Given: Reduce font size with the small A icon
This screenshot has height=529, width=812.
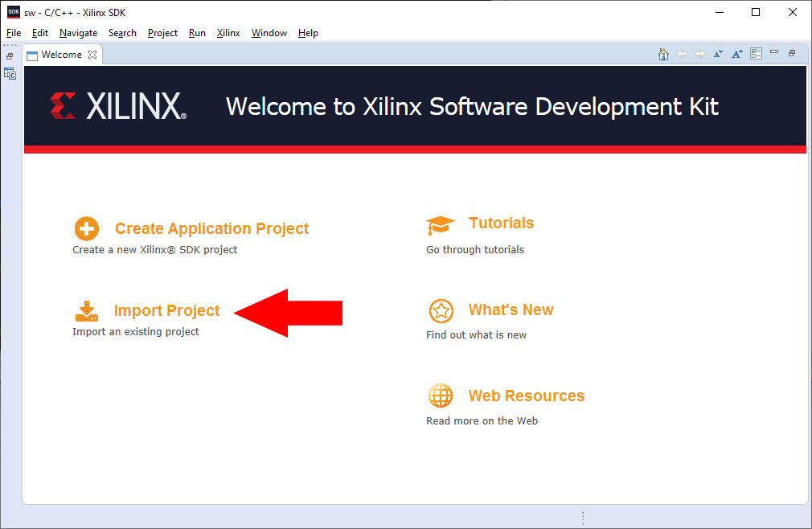Looking at the screenshot, I should click(718, 54).
